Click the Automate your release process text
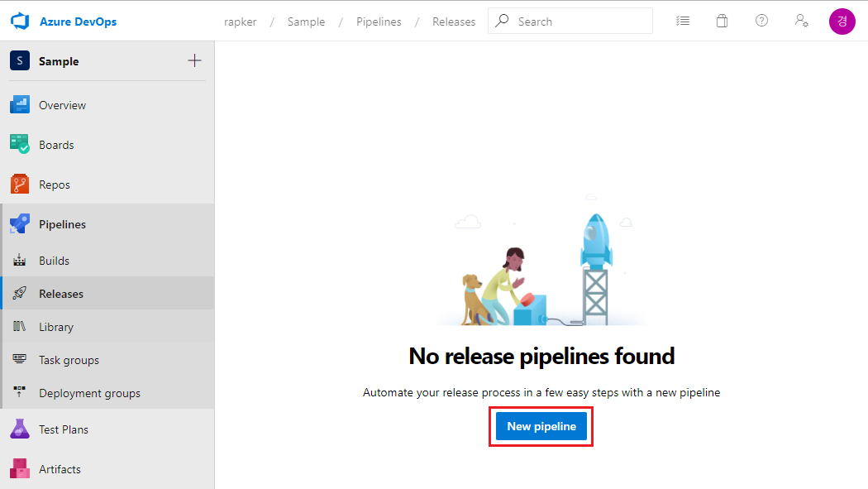 pos(541,393)
